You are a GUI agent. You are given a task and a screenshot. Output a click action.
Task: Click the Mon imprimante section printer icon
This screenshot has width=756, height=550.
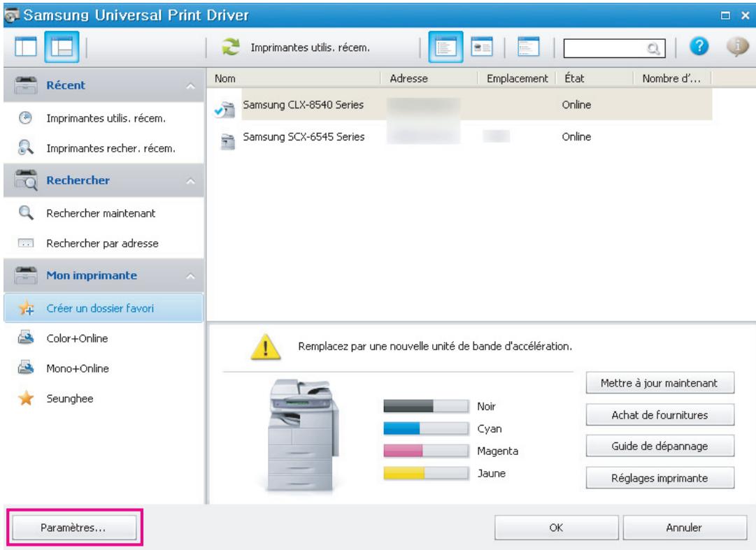[x=26, y=275]
